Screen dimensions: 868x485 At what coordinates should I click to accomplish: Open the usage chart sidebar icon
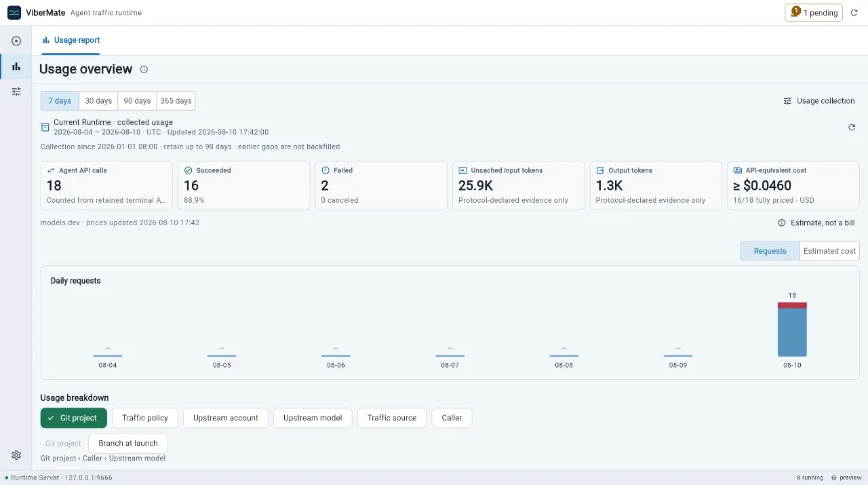coord(16,66)
